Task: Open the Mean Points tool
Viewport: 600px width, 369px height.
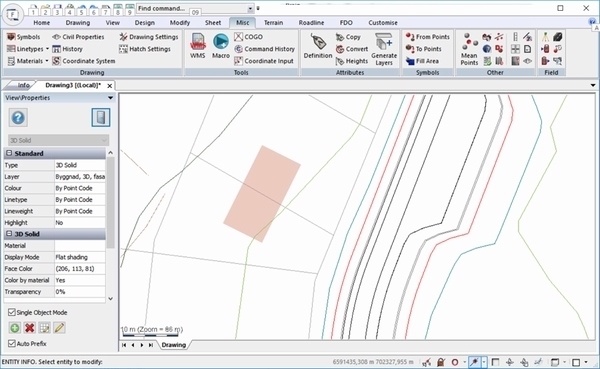Action: point(469,49)
